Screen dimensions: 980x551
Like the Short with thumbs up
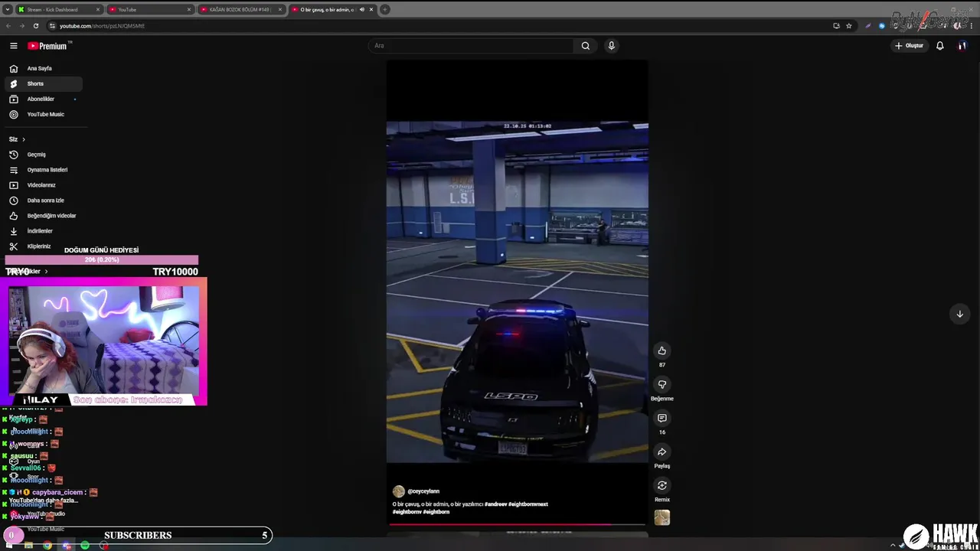pyautogui.click(x=662, y=350)
